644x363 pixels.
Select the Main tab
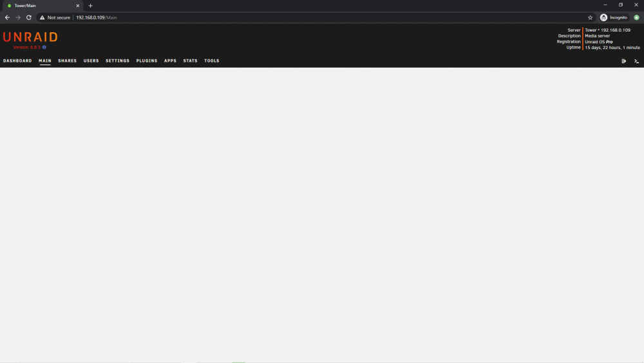pyautogui.click(x=45, y=61)
